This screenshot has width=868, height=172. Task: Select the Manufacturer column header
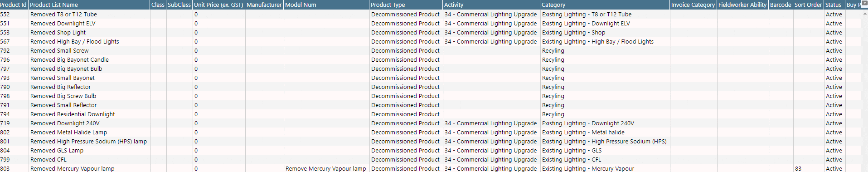265,5
